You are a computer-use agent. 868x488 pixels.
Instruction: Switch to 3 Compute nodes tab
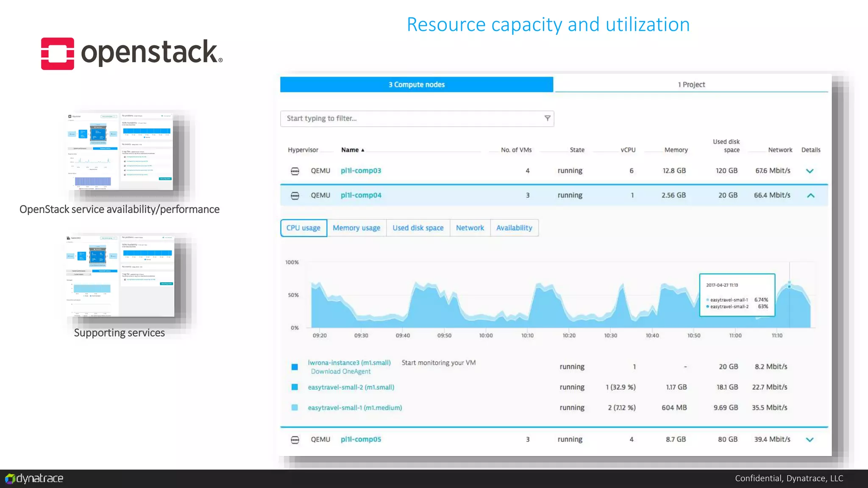click(417, 84)
